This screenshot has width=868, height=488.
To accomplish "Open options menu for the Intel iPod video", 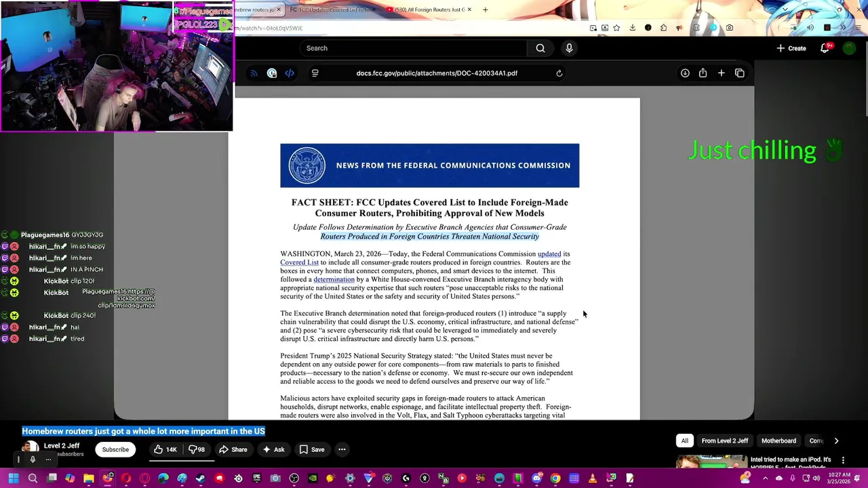I will point(843,460).
